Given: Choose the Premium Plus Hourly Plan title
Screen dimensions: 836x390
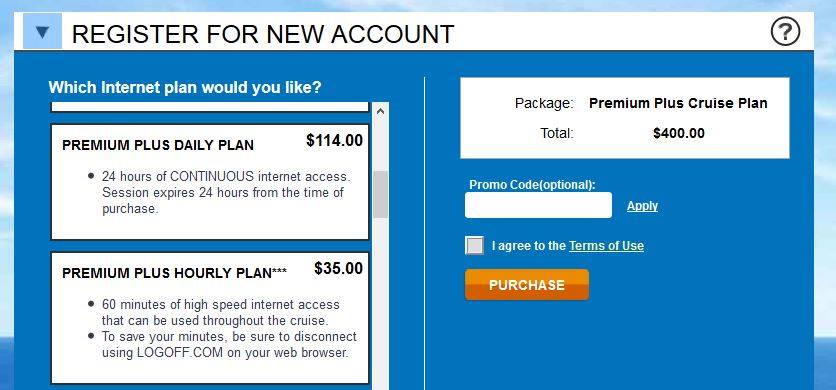Looking at the screenshot, I should click(x=174, y=273).
